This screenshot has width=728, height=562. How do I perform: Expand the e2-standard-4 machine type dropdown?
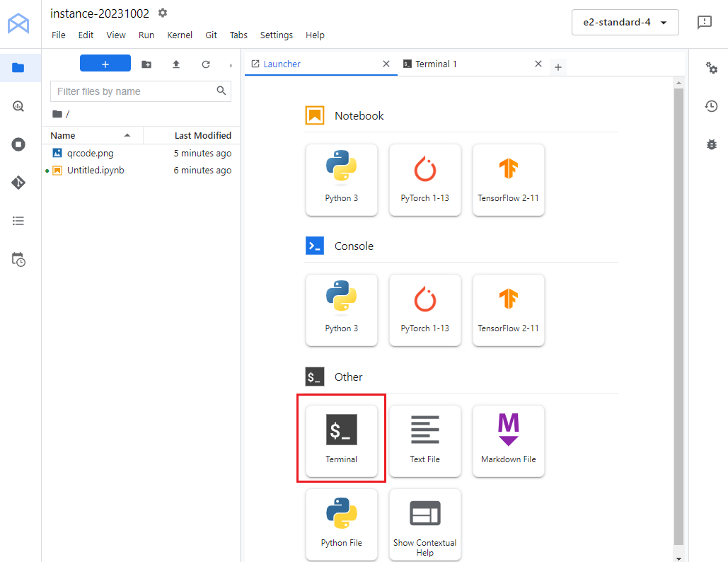pyautogui.click(x=625, y=23)
